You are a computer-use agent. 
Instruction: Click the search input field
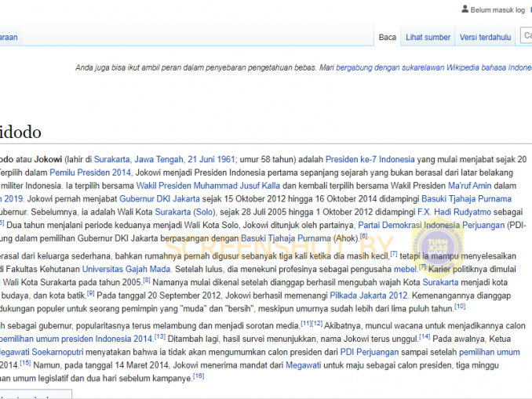[x=527, y=35]
